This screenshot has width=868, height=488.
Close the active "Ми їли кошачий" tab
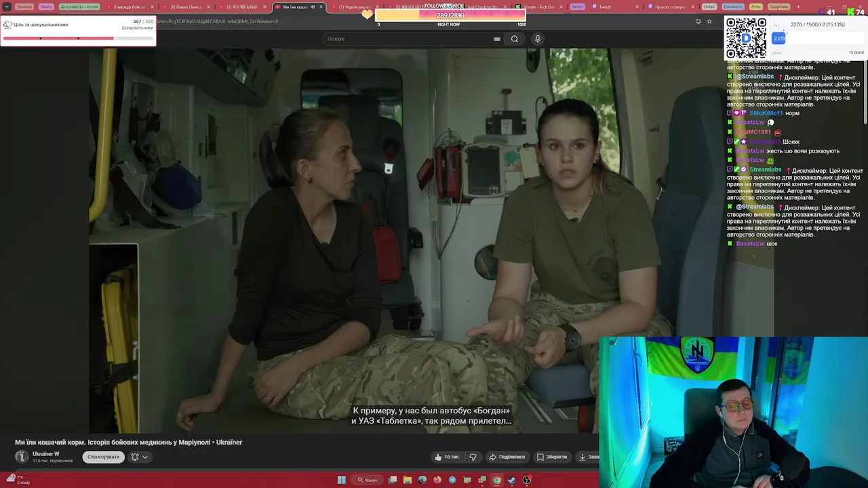[321, 7]
